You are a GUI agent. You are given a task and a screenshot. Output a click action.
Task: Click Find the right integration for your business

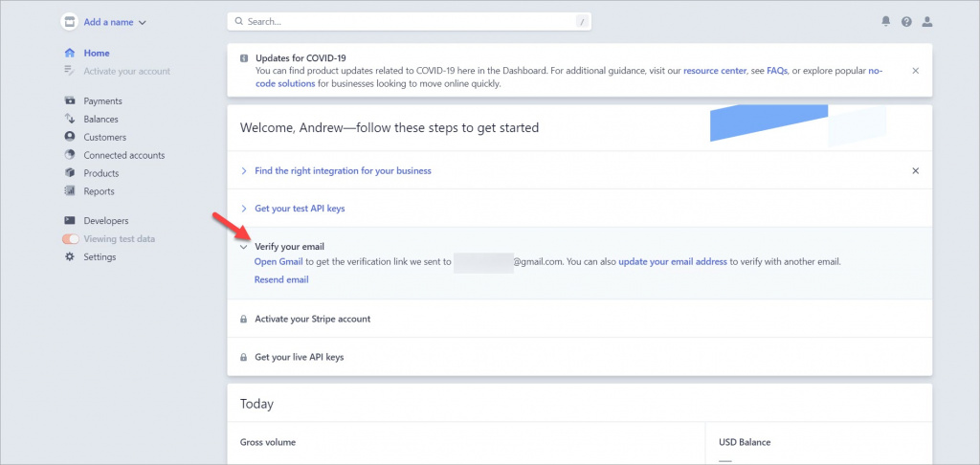(344, 170)
